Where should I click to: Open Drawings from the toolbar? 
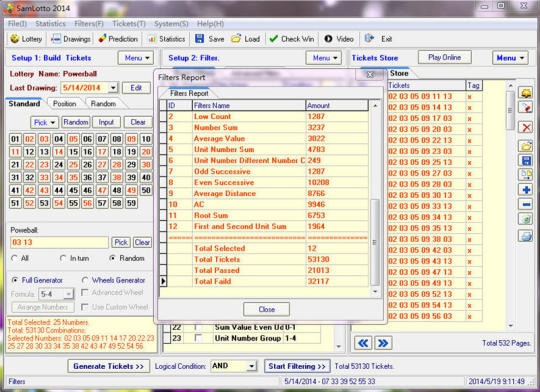point(71,39)
